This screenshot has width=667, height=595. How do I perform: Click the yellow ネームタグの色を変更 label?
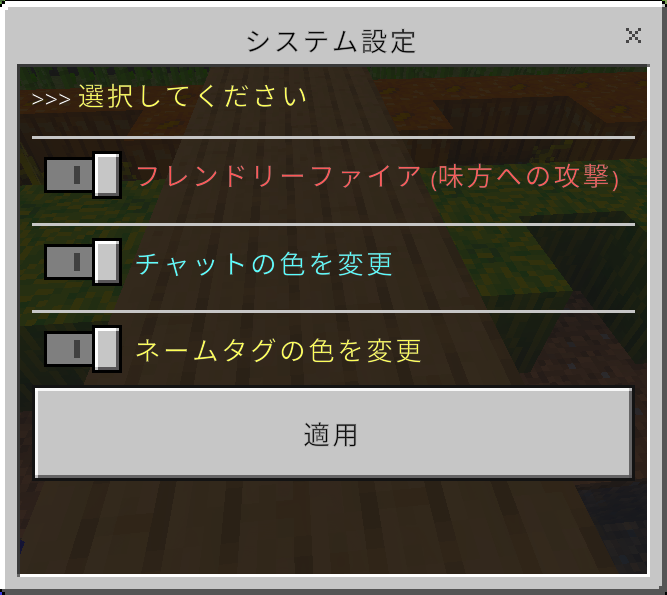click(279, 351)
